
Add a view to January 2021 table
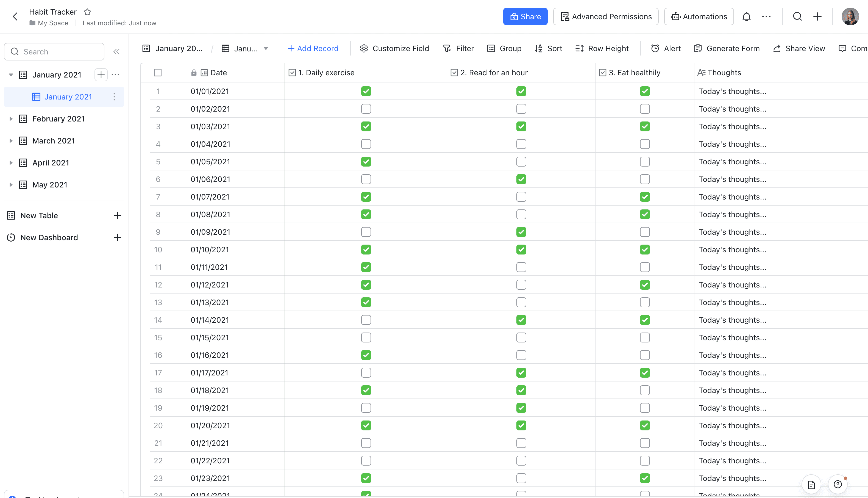coord(101,74)
